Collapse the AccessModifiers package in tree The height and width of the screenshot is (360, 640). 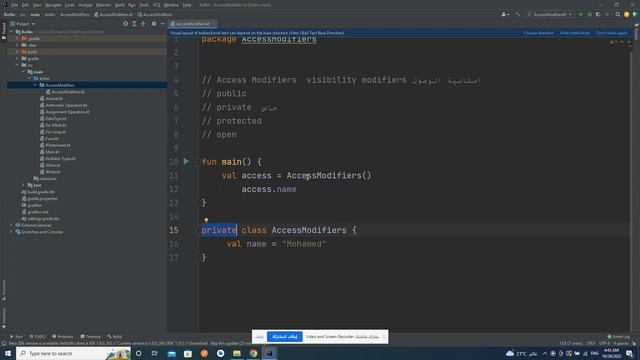36,85
